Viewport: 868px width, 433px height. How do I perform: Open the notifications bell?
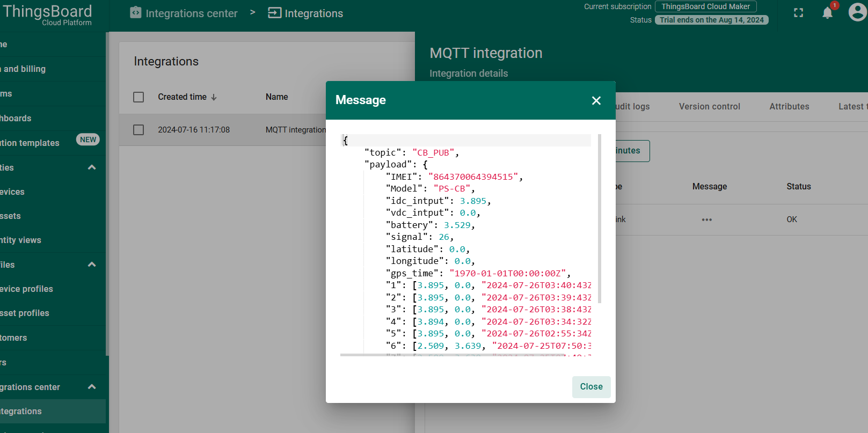click(827, 13)
